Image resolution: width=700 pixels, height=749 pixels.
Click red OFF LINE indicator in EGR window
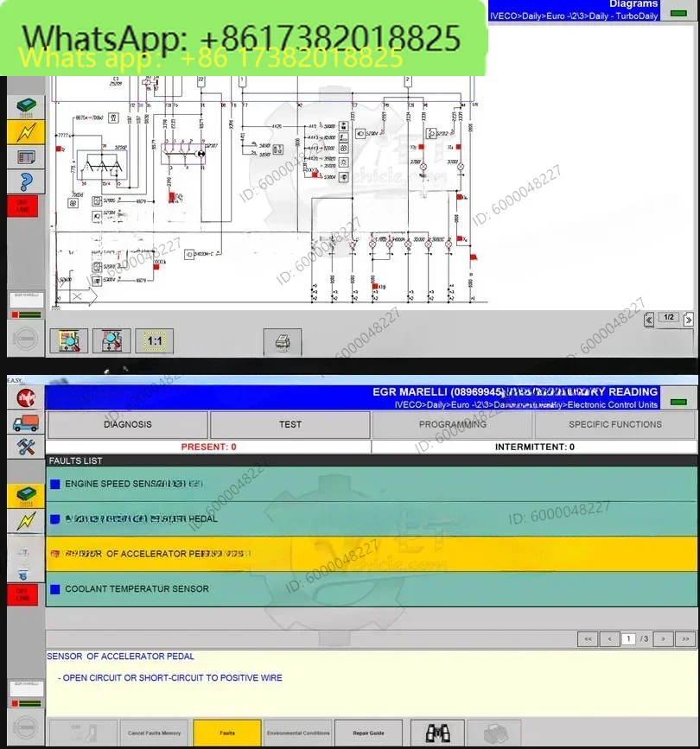click(x=22, y=594)
